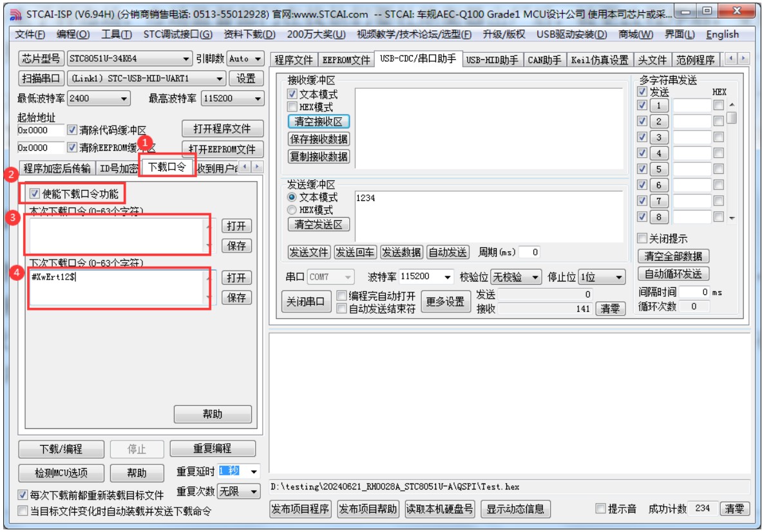Expand pin count Auto dropdown
This screenshot has height=532, width=762.
(258, 59)
